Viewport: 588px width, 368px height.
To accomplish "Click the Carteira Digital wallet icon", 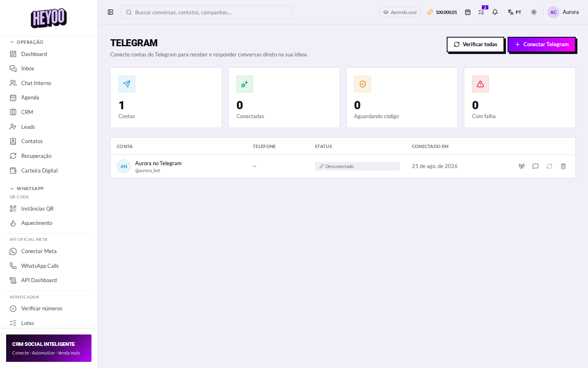I will 13,171.
